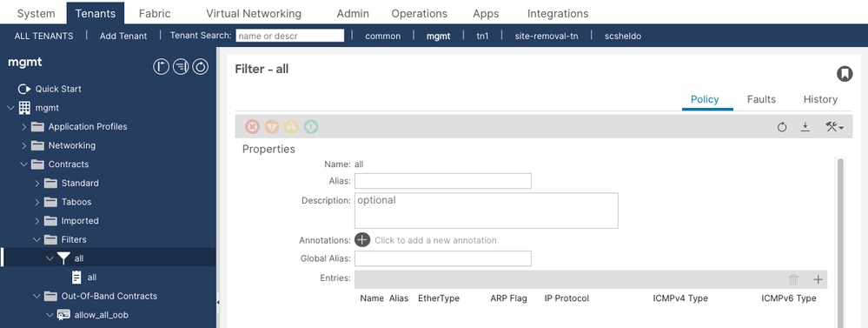The image size is (868, 328).
Task: Click the filter entry document icon 'all'
Action: coord(77,277)
